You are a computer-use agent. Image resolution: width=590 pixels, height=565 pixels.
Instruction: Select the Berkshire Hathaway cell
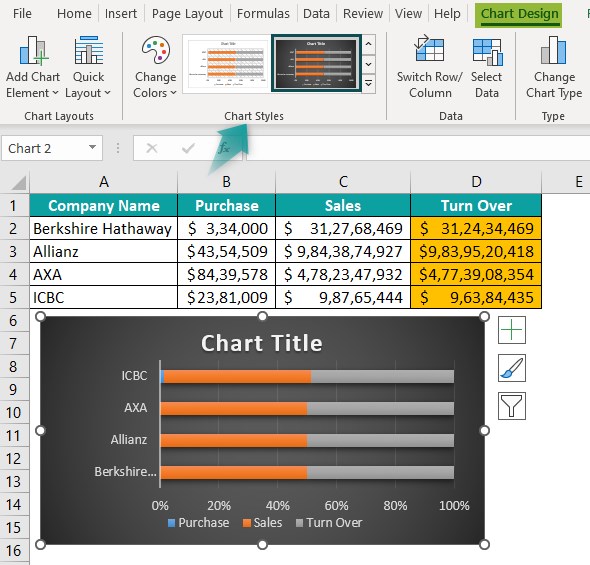point(103,228)
